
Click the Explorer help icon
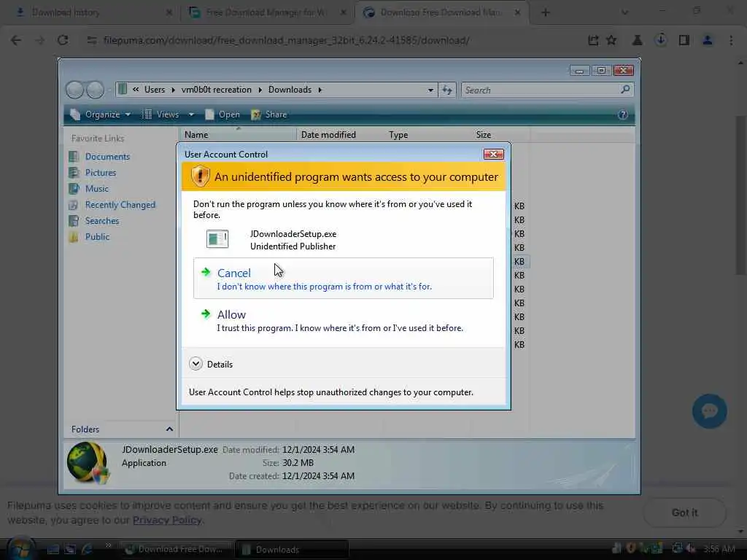623,114
